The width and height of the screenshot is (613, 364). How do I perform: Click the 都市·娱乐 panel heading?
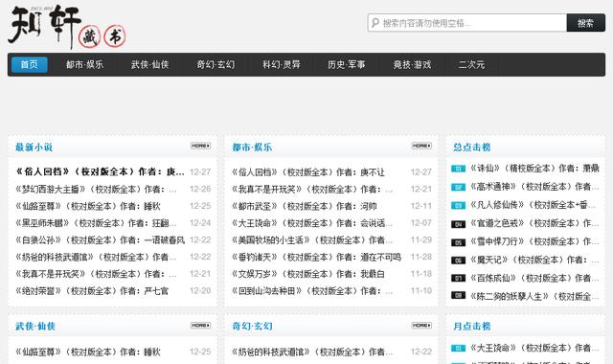(252, 148)
